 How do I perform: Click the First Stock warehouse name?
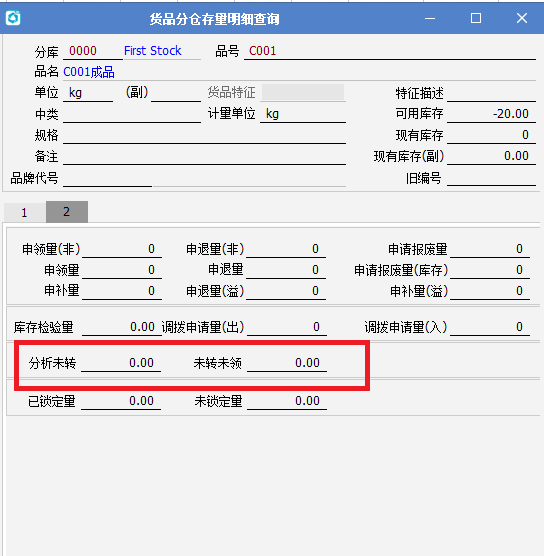pyautogui.click(x=152, y=51)
